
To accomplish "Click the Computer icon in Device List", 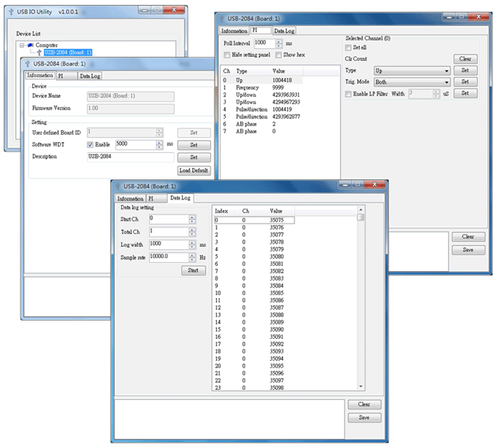I will point(31,45).
